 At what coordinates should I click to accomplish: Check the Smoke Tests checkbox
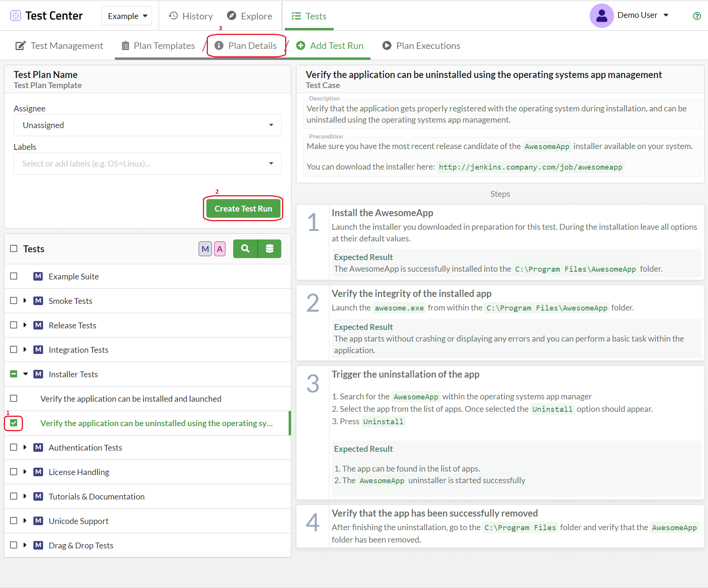(x=14, y=301)
